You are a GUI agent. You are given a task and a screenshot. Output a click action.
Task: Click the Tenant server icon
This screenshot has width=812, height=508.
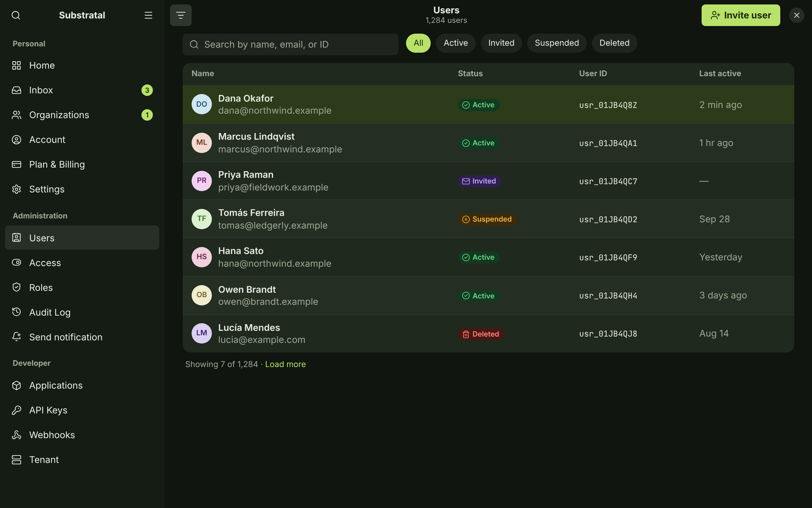pyautogui.click(x=16, y=460)
